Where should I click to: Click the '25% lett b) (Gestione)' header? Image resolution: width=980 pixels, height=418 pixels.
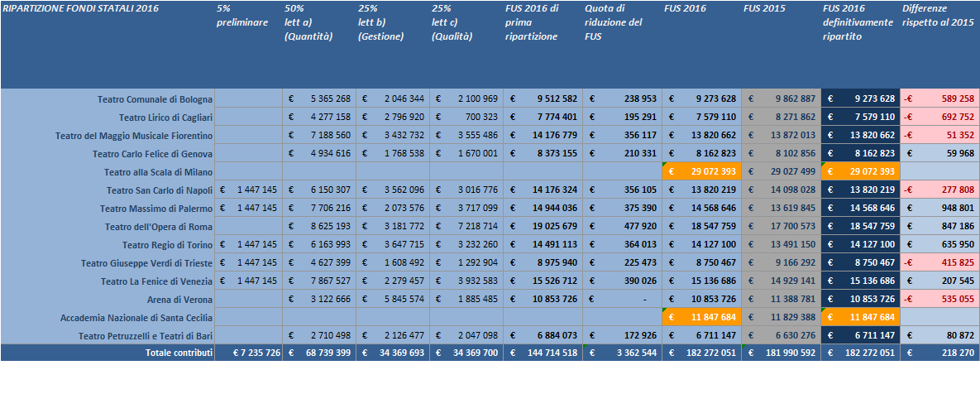point(393,45)
